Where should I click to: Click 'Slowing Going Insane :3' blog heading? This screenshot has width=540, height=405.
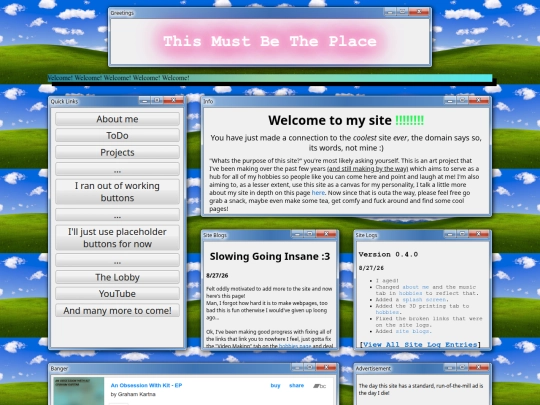pyautogui.click(x=270, y=257)
